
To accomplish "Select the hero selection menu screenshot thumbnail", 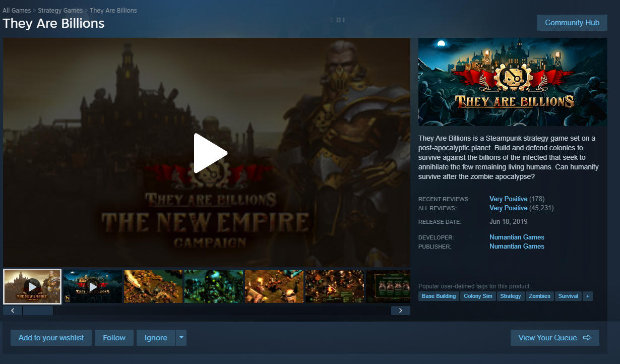I will (x=388, y=286).
